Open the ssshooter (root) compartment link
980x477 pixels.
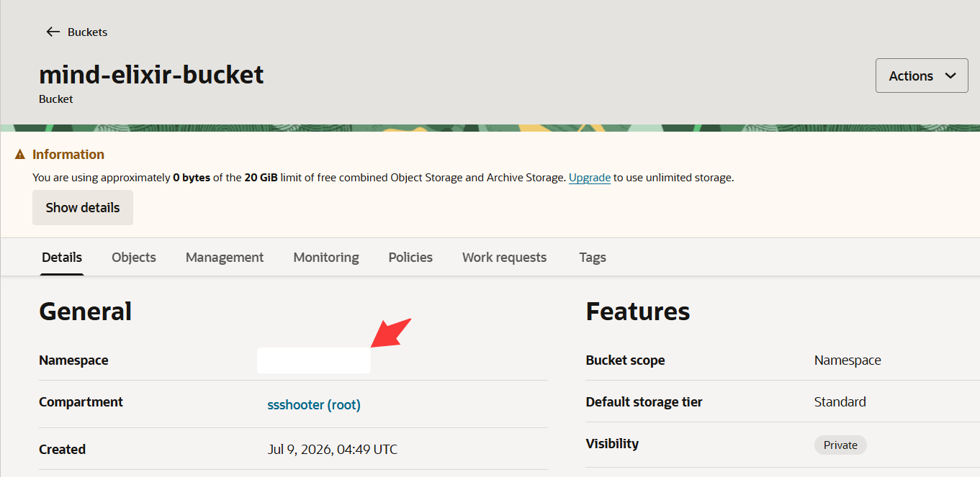[x=314, y=404]
